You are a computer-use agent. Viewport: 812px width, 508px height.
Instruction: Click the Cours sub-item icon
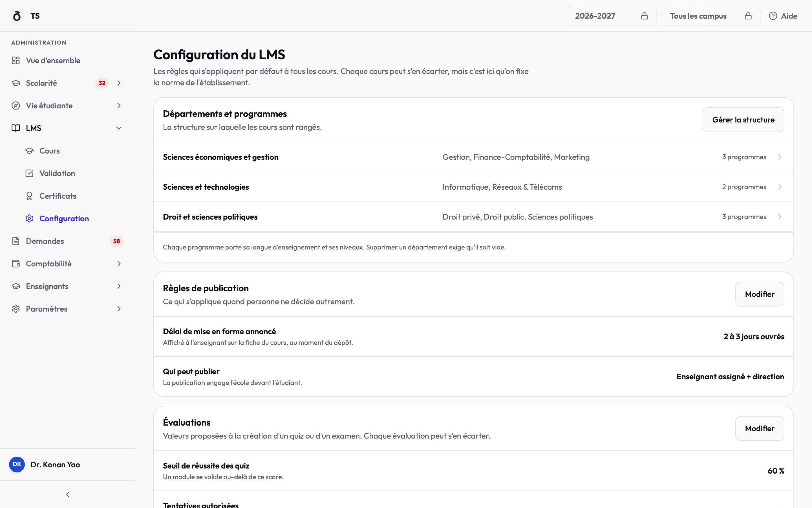coord(30,151)
